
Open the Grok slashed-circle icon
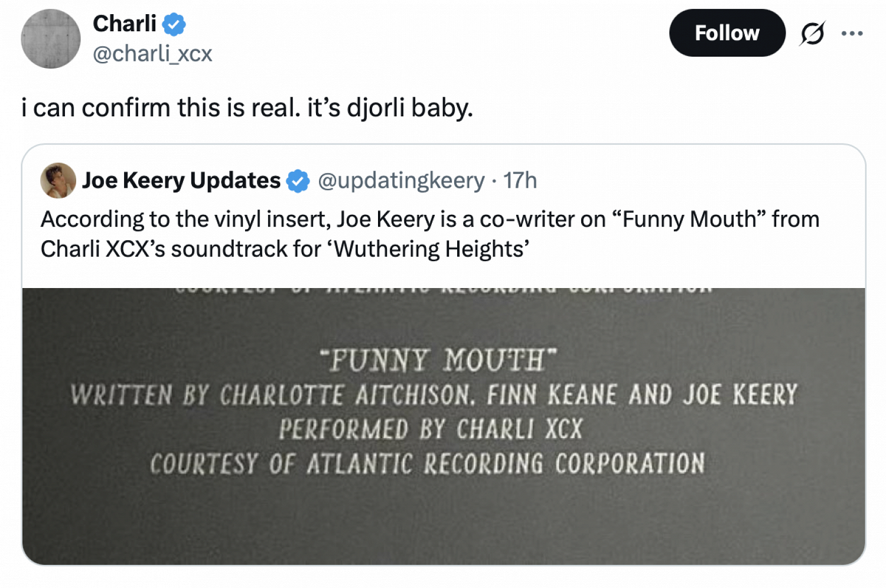pos(812,34)
